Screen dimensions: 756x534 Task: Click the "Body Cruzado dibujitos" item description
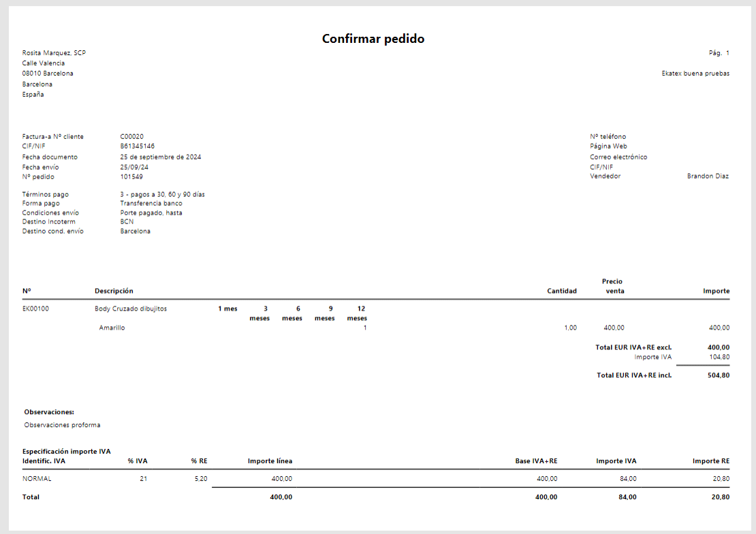[130, 309]
